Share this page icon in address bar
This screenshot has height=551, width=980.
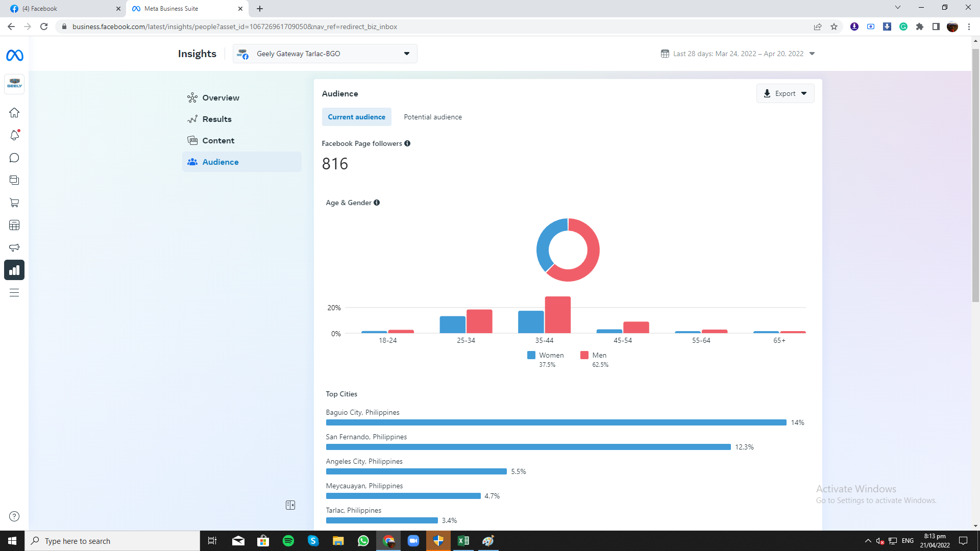818,27
